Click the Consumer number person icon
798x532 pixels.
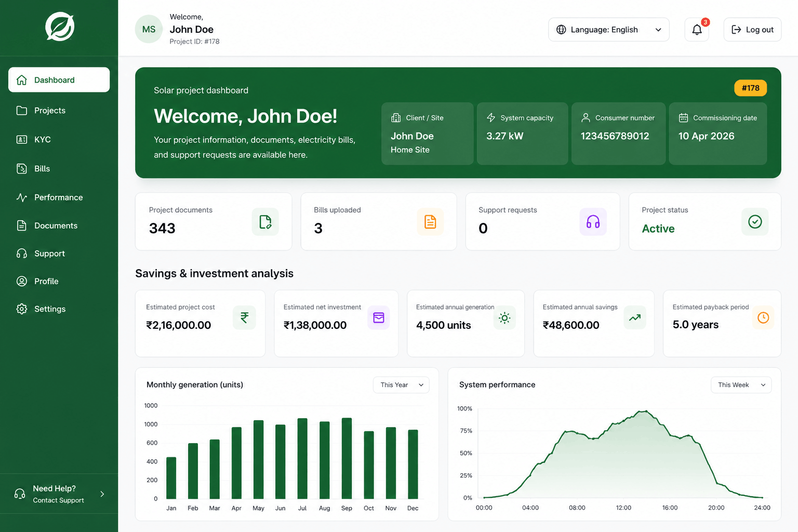click(586, 118)
